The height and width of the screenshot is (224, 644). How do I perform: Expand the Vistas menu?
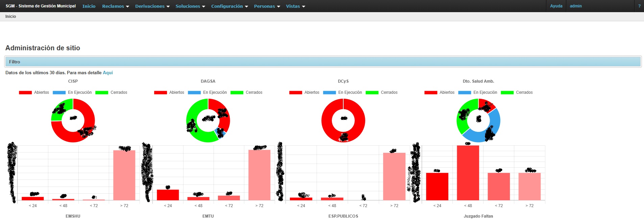[x=295, y=6]
